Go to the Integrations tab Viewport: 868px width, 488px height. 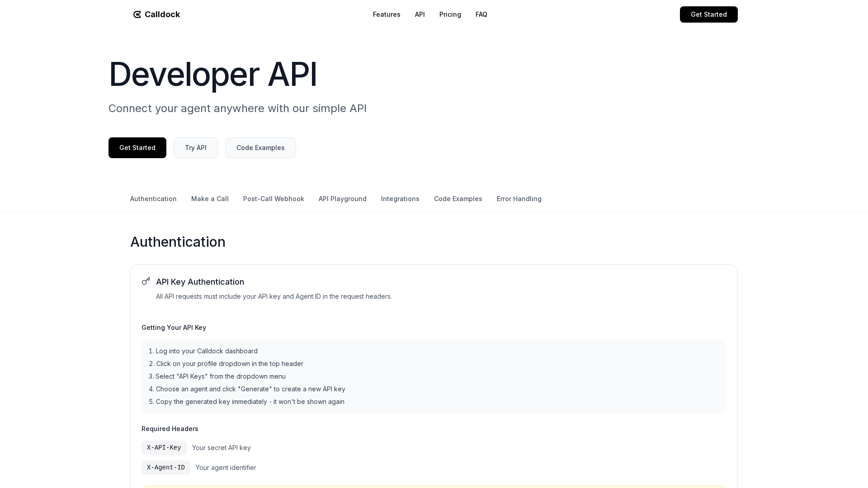pyautogui.click(x=400, y=199)
